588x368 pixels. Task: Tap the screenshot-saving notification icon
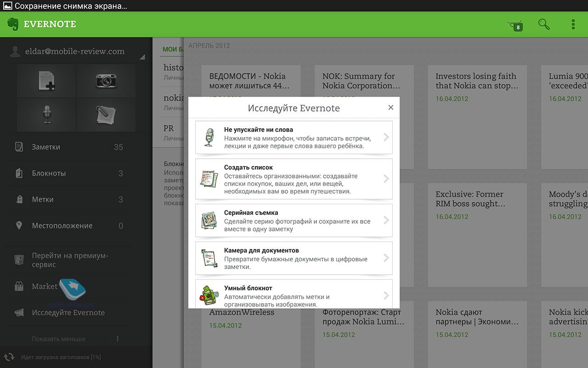[x=7, y=6]
